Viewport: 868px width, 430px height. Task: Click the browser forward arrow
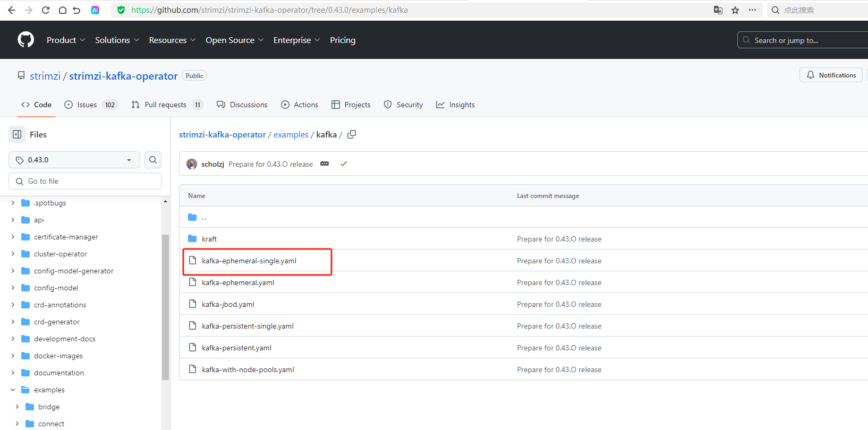(29, 10)
